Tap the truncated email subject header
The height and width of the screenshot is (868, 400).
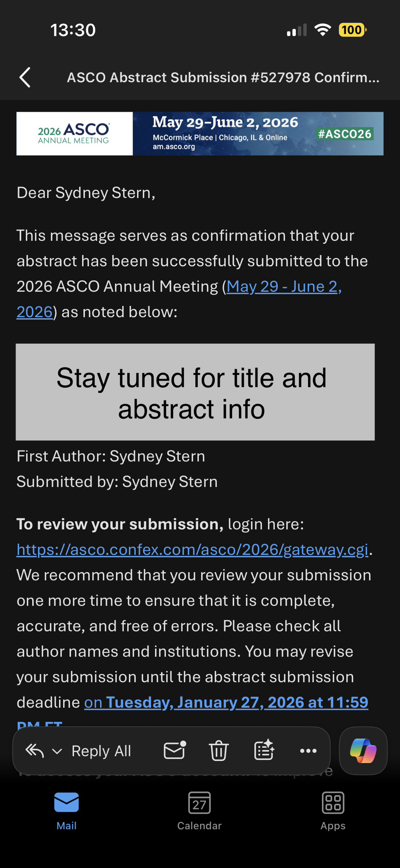[x=223, y=78]
